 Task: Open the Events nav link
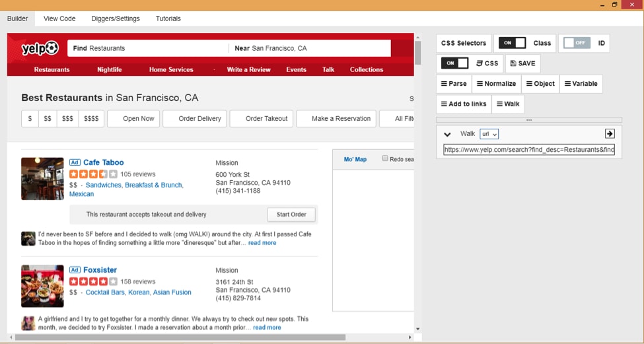[x=297, y=70]
